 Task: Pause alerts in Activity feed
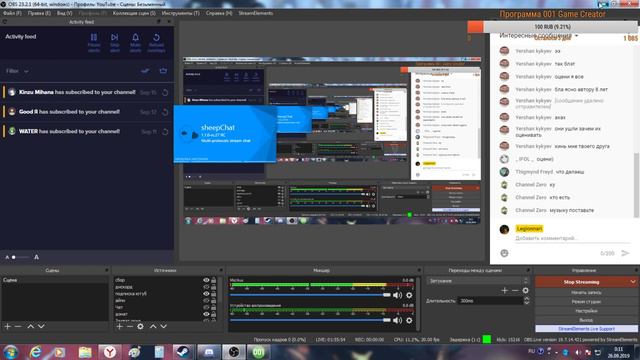pyautogui.click(x=94, y=42)
